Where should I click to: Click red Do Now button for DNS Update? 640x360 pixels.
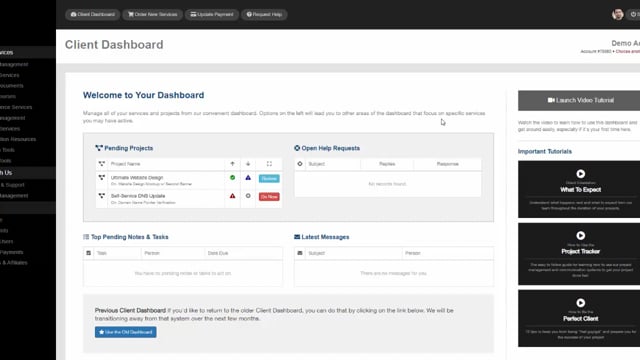269,197
